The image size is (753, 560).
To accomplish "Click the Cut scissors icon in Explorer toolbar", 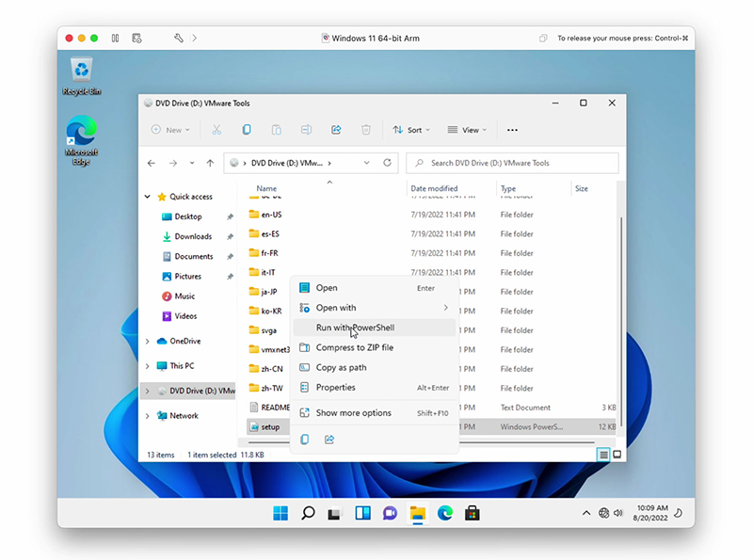I will (x=216, y=130).
